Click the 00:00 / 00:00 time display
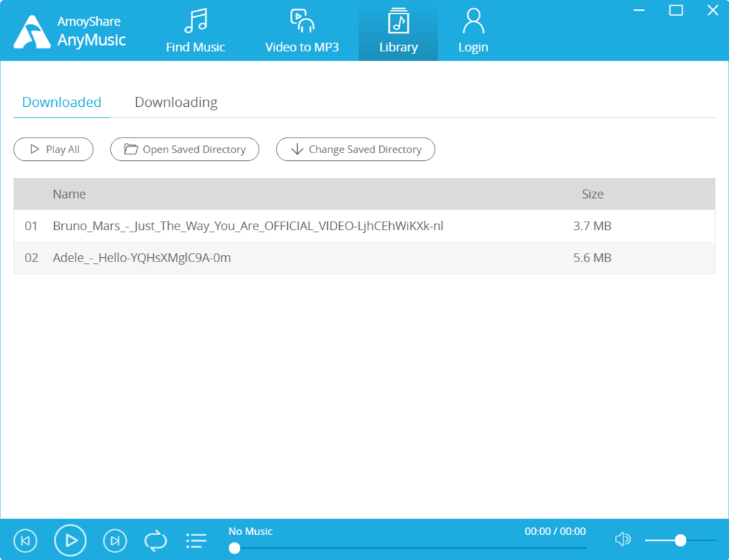 pos(555,532)
